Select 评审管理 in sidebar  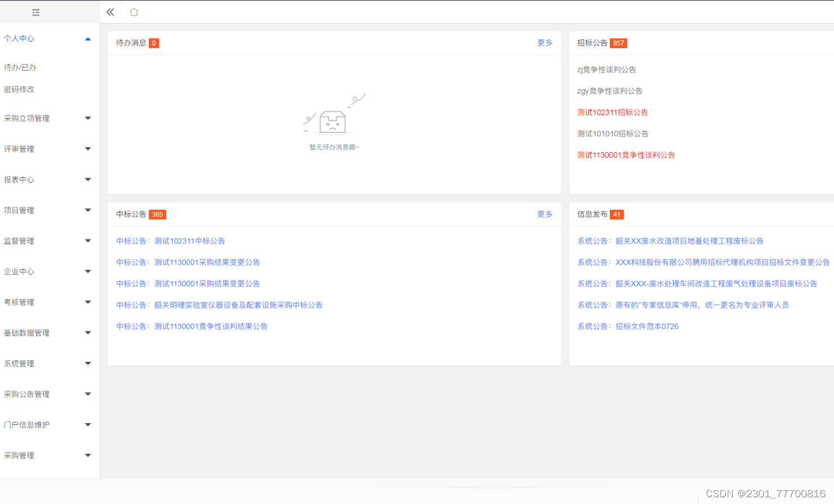pyautogui.click(x=19, y=149)
